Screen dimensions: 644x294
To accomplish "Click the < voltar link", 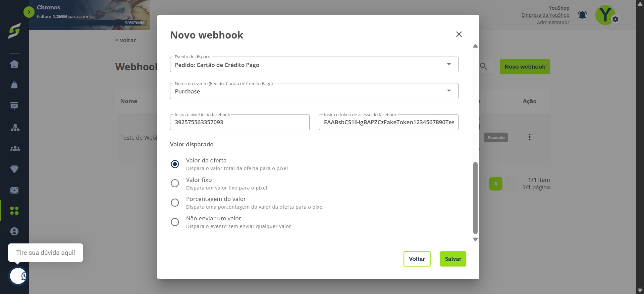I will click(126, 40).
